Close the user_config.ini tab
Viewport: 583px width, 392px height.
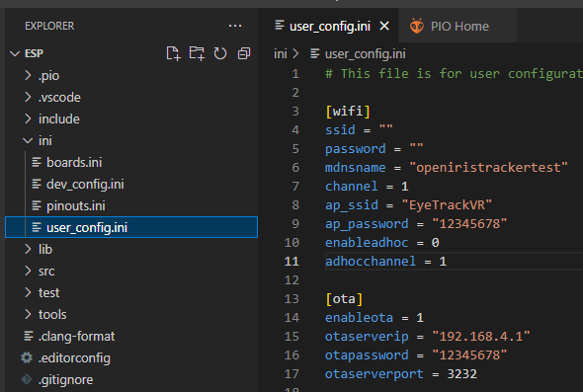click(x=384, y=26)
